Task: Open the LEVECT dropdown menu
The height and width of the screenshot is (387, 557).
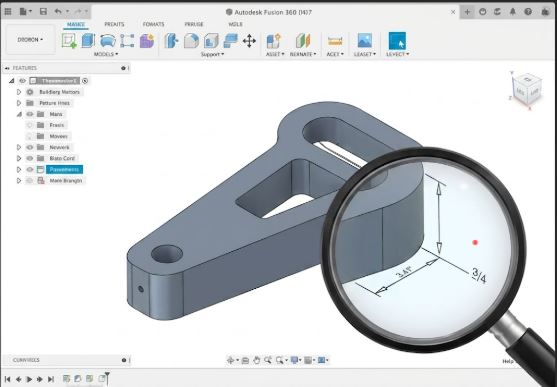Action: (398, 54)
